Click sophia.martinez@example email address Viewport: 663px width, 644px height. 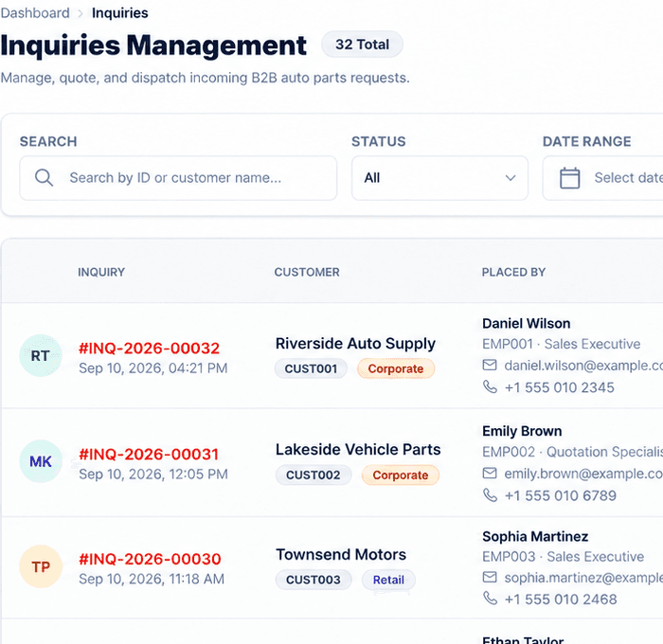click(583, 577)
